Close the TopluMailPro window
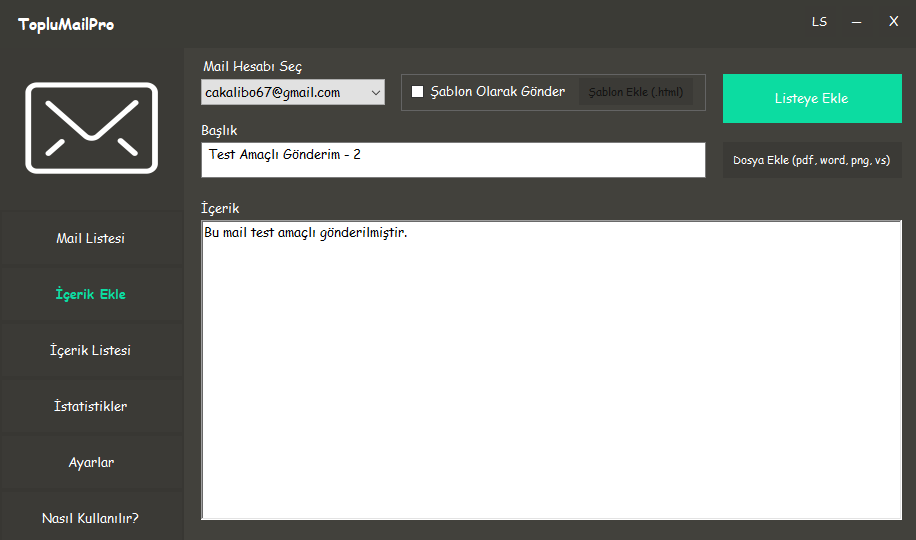 [893, 22]
